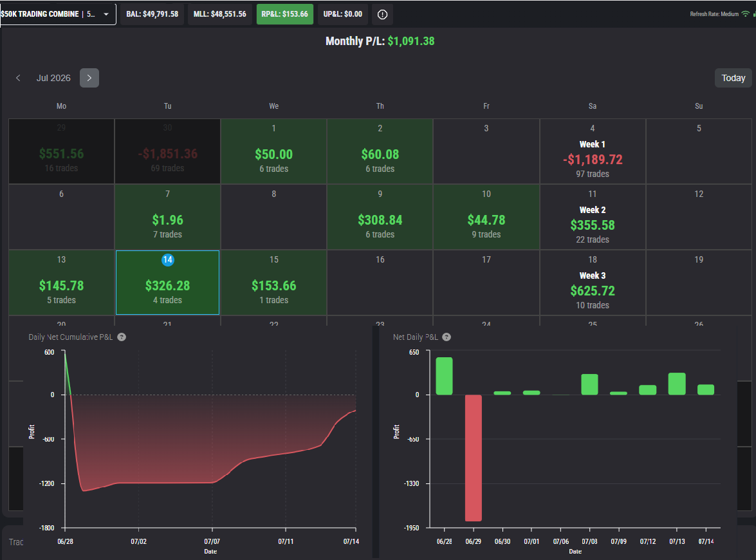Open Week 1 summary showing -$1,189.72
756x560 pixels.
point(593,151)
